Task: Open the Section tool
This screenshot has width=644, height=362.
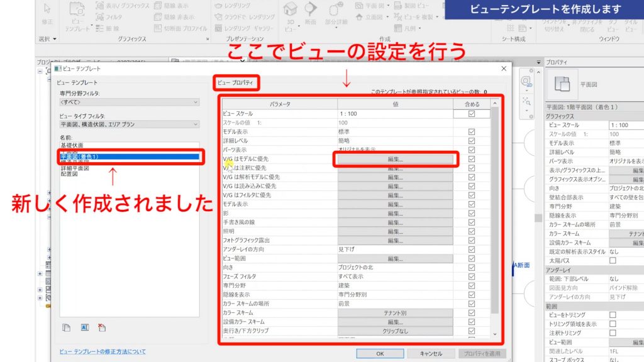Action: [309, 14]
